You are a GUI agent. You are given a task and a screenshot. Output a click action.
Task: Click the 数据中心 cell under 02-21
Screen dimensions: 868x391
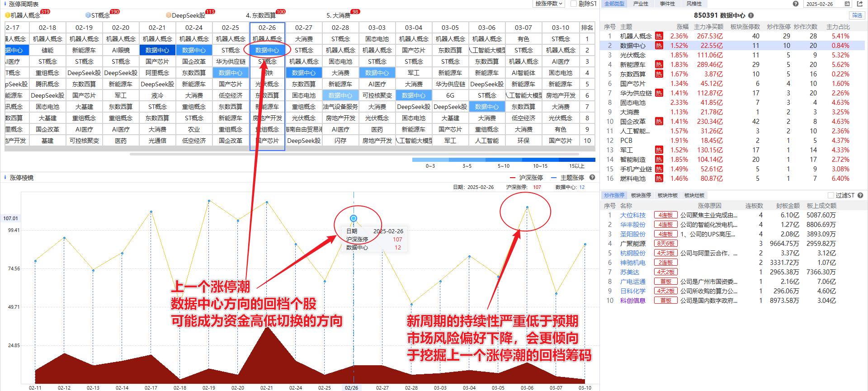pos(157,50)
